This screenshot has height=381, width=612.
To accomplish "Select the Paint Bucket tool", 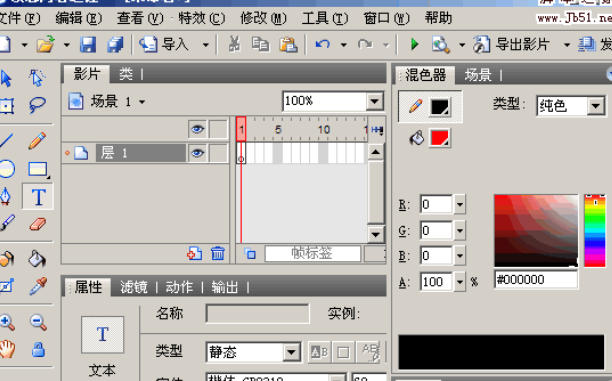I will coord(37,258).
